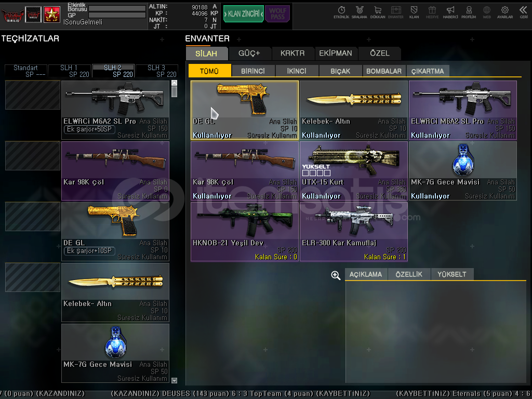Click player name ISonuGelmeli
Viewport: 532px width, 399px height.
tap(83, 22)
